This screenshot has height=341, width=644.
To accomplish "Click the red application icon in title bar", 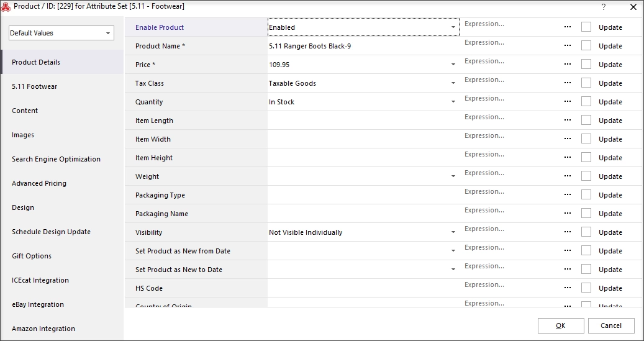I will tap(6, 7).
